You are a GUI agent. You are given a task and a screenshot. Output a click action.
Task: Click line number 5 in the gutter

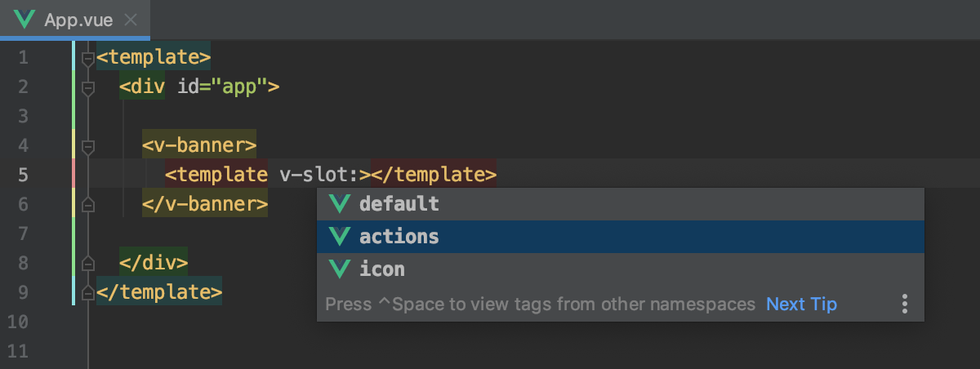[x=22, y=175]
